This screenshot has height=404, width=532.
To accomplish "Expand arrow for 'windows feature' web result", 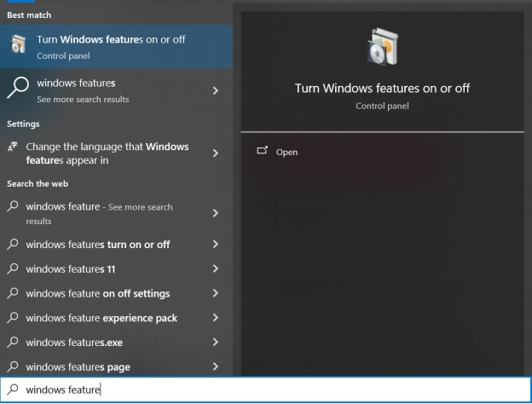I will coord(216,213).
